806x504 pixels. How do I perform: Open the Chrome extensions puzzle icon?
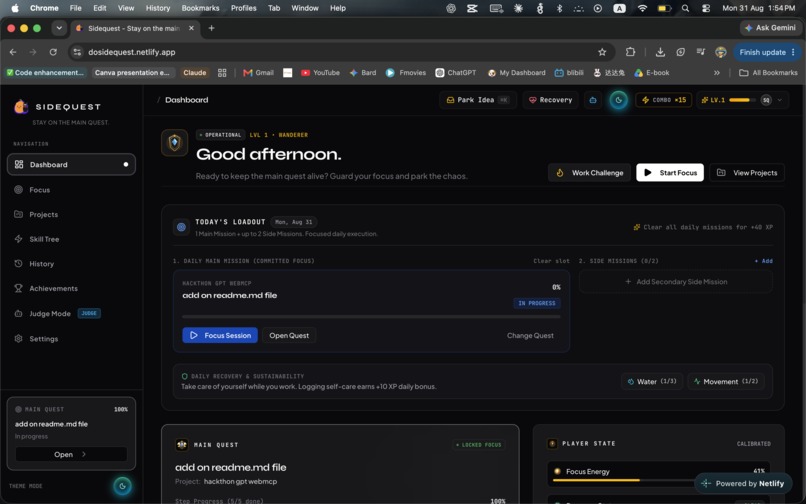coord(630,52)
